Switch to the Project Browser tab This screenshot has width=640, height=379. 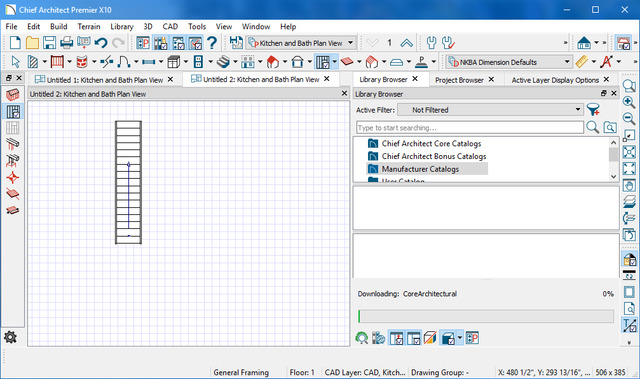tap(459, 80)
